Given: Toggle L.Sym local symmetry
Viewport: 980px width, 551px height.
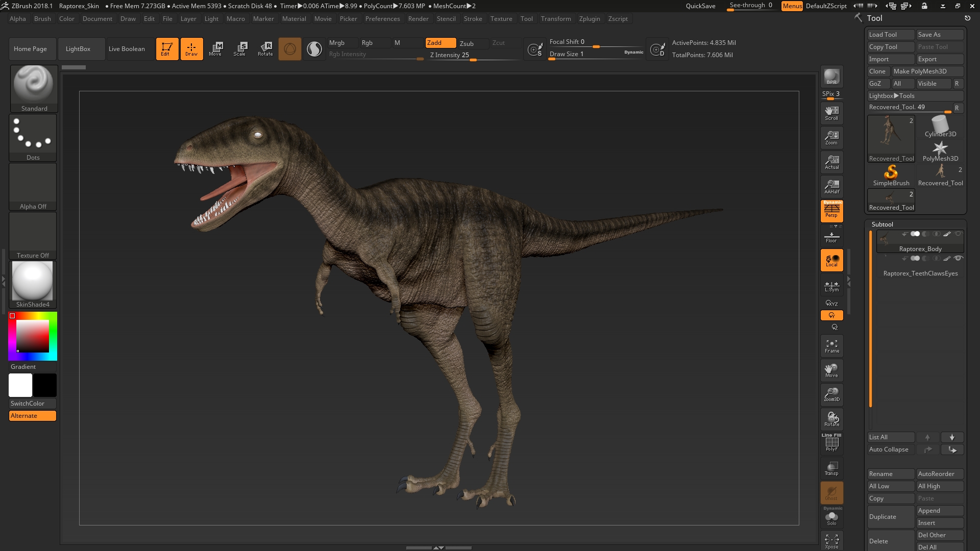Looking at the screenshot, I should 831,286.
